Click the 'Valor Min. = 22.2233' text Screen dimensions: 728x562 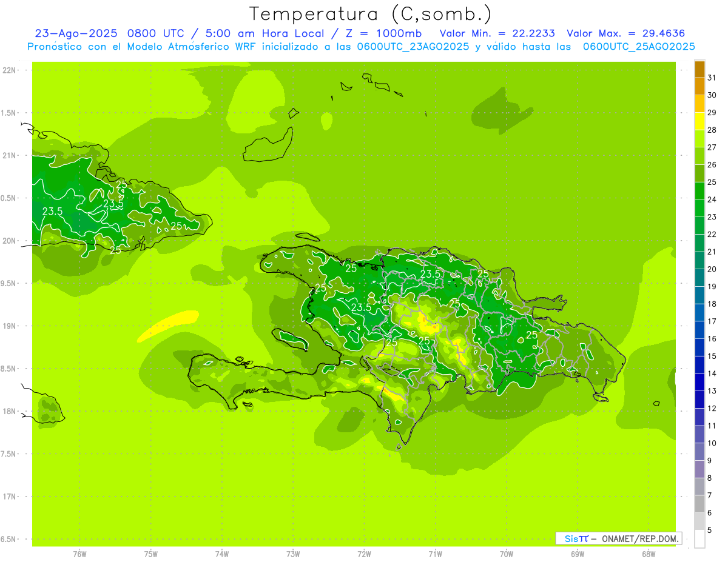(497, 33)
